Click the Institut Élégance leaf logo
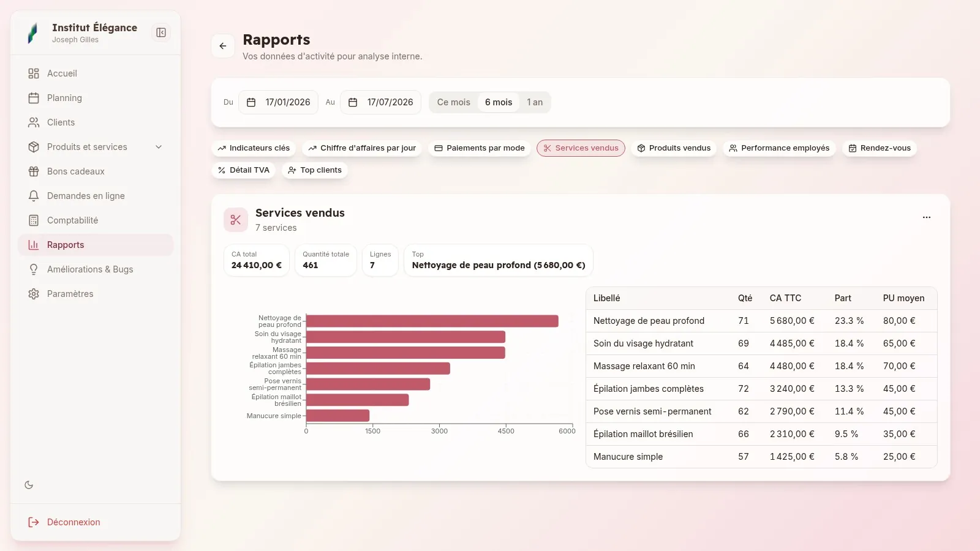 coord(33,33)
